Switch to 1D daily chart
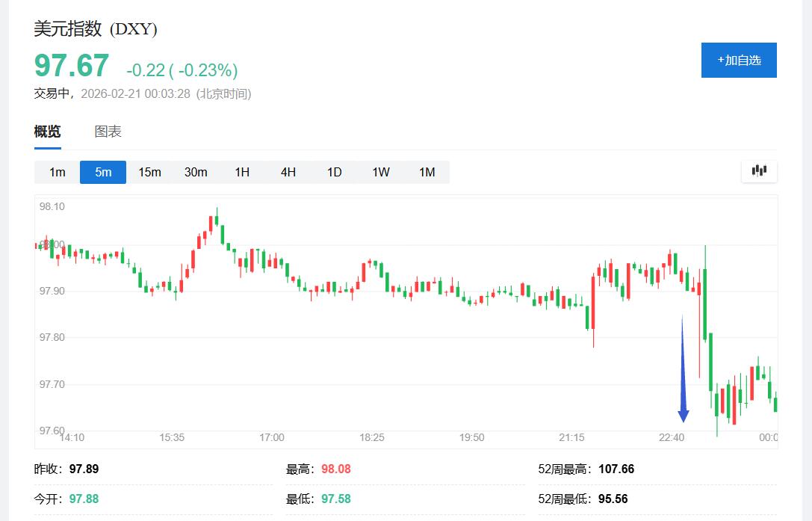 click(334, 172)
